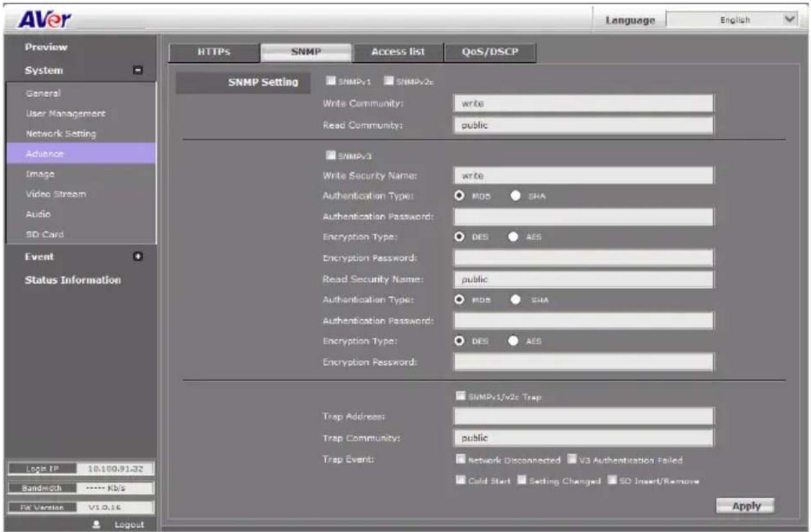Enable the SNMPv1 checkbox

[x=330, y=81]
